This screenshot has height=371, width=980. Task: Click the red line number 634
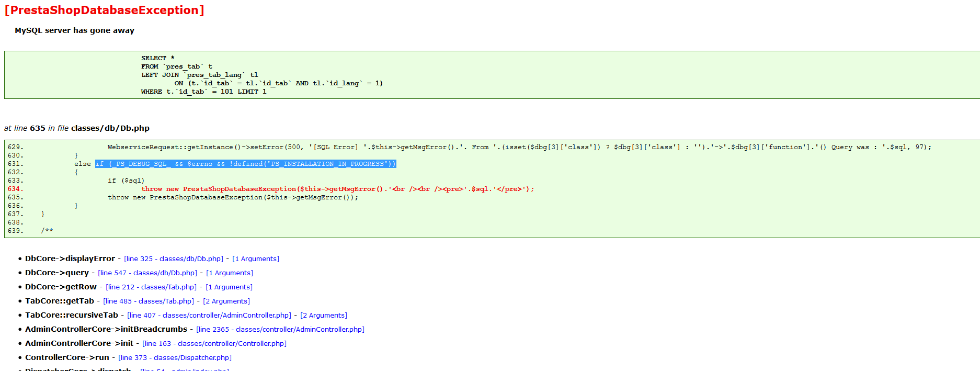pyautogui.click(x=15, y=189)
